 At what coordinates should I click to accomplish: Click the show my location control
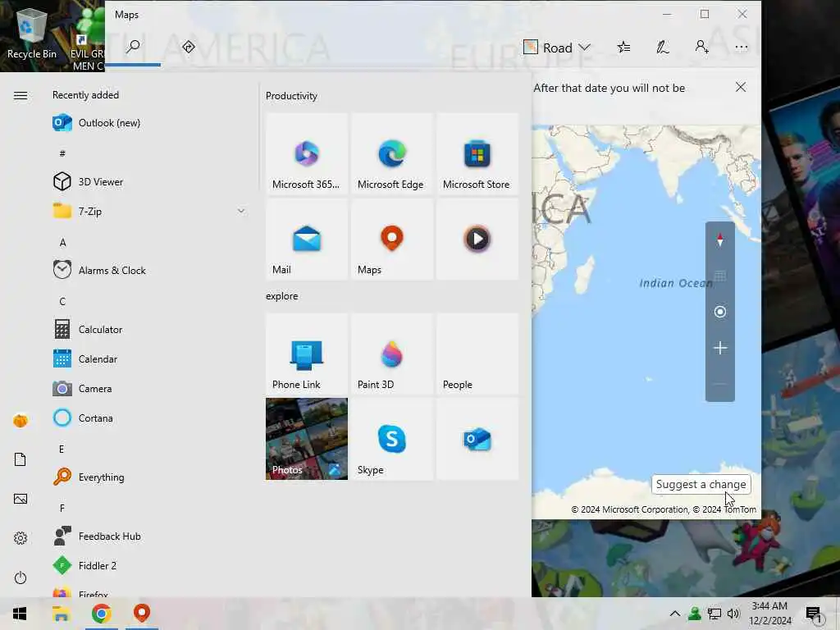(720, 312)
